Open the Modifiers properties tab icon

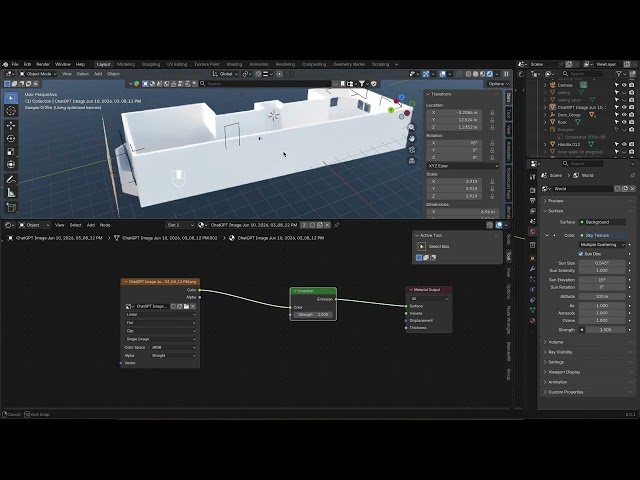(x=532, y=269)
